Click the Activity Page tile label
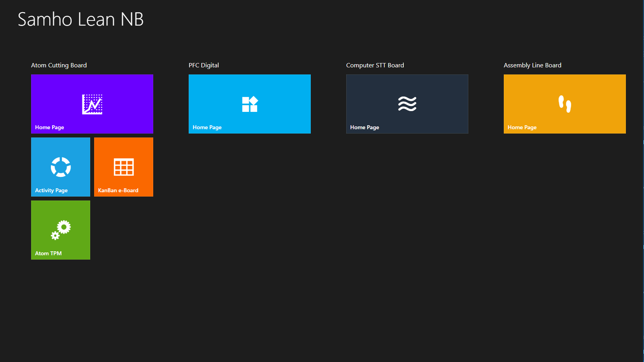Screen dimensions: 644x362 51,190
